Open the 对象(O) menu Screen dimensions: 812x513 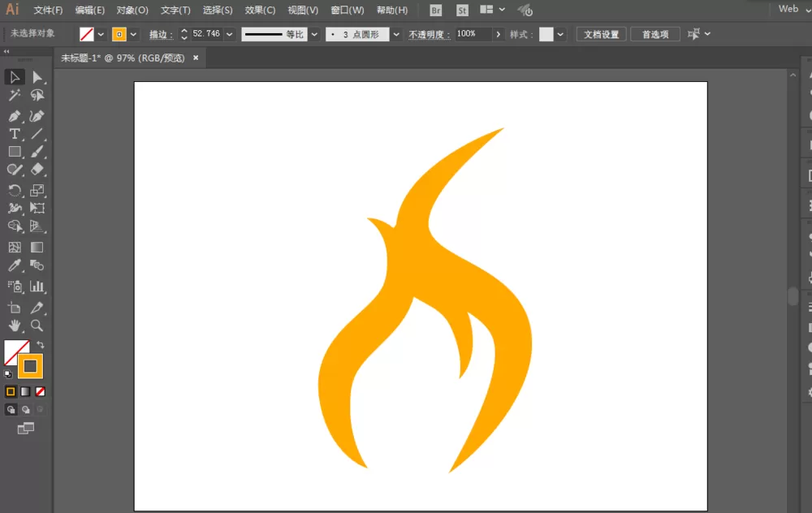(132, 11)
